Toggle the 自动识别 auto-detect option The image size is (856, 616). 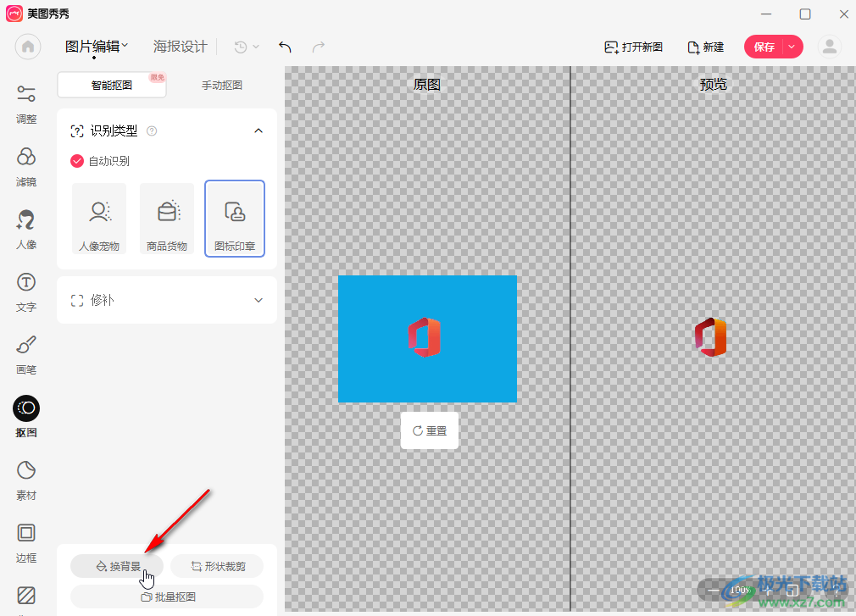pyautogui.click(x=77, y=161)
